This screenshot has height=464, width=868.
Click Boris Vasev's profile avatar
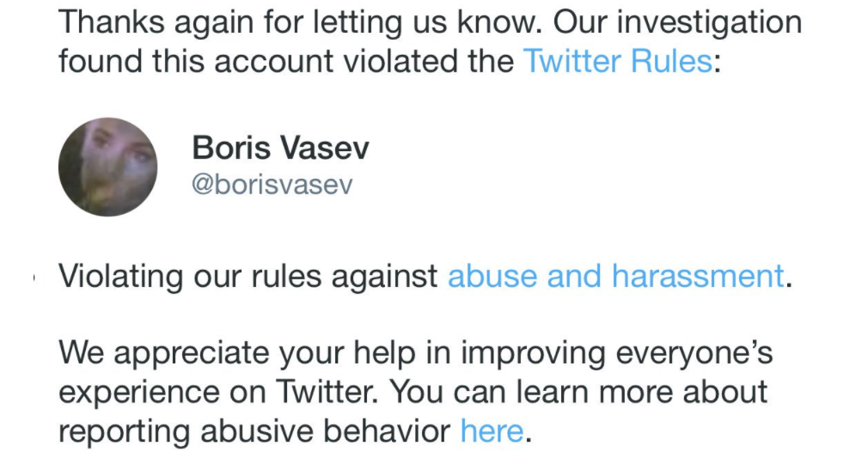tap(107, 167)
